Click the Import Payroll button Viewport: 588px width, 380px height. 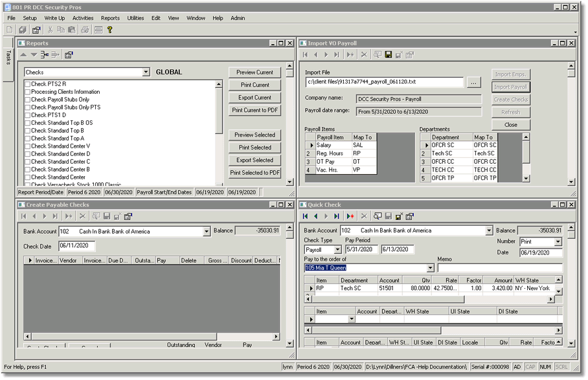[510, 87]
